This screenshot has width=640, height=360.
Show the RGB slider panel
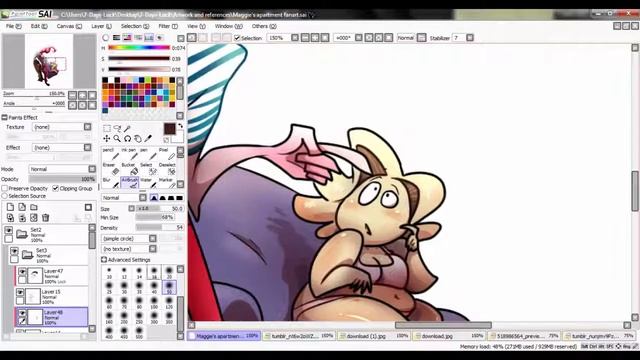pyautogui.click(x=117, y=38)
